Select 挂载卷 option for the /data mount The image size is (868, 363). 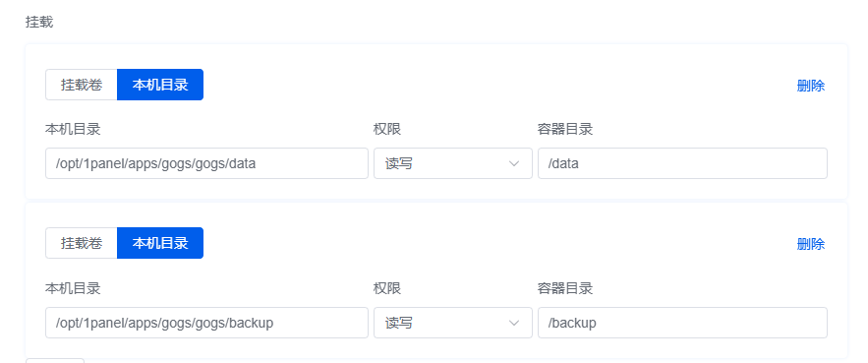click(x=82, y=85)
